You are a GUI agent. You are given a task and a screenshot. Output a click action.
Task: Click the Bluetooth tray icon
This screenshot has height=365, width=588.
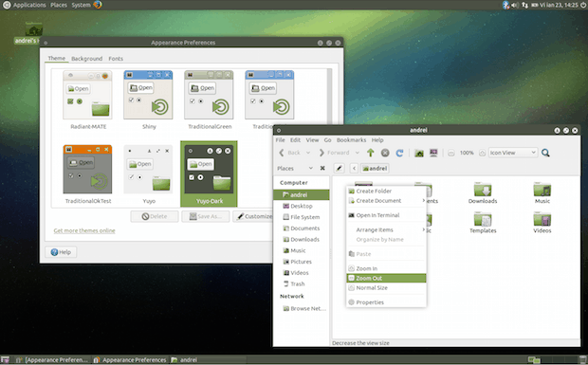pyautogui.click(x=505, y=5)
